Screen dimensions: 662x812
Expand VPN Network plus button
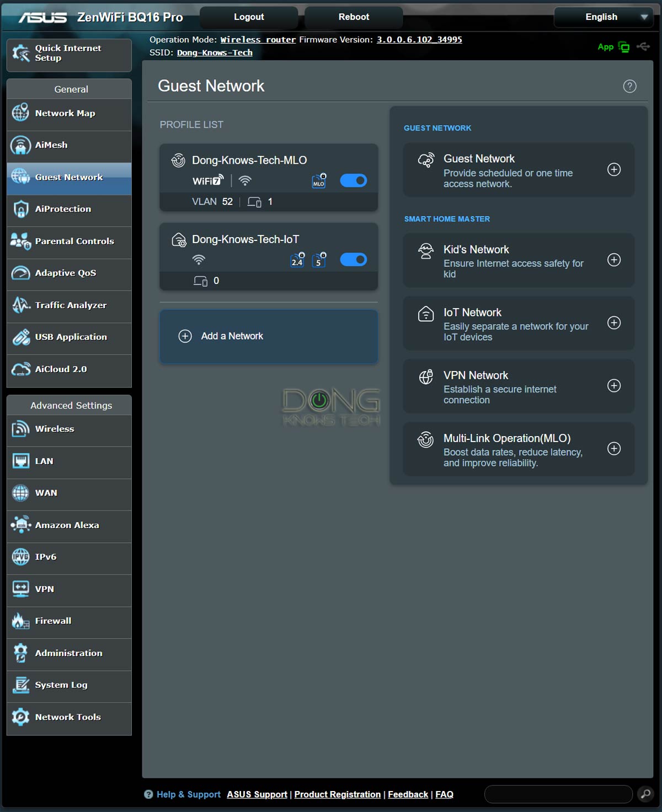tap(614, 386)
